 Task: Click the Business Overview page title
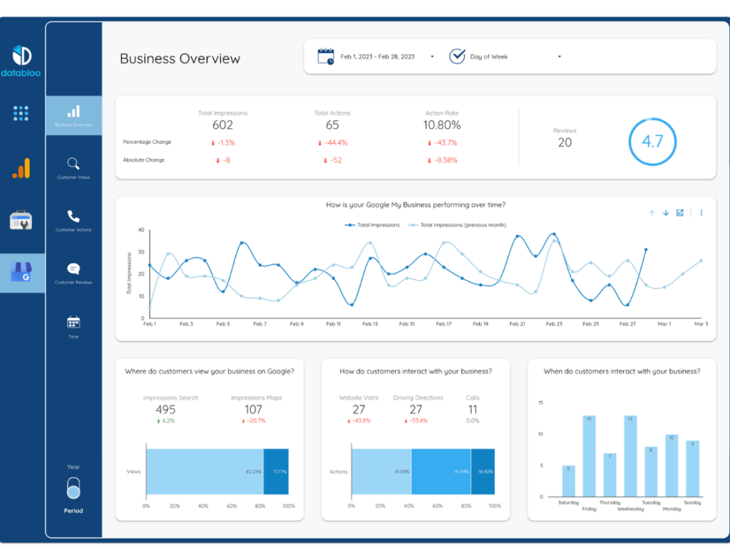pos(180,58)
